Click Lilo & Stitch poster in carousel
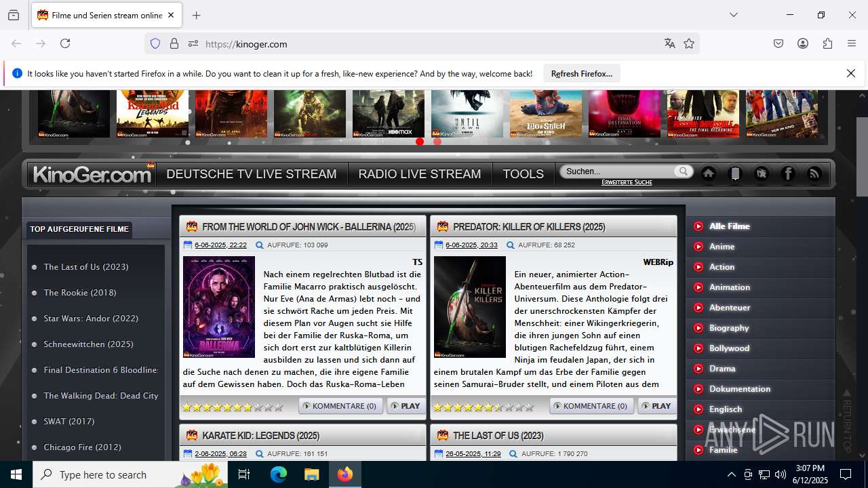 tap(546, 113)
